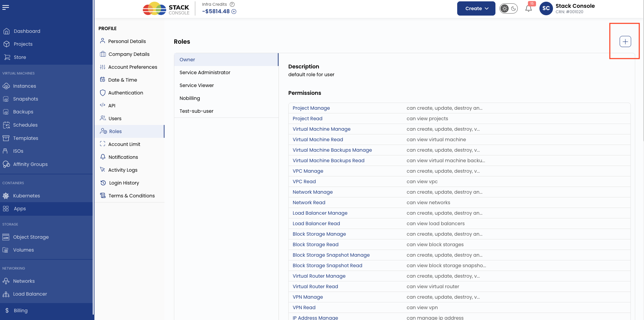Open Company Details profile section
This screenshot has width=644, height=320.
coord(130,54)
